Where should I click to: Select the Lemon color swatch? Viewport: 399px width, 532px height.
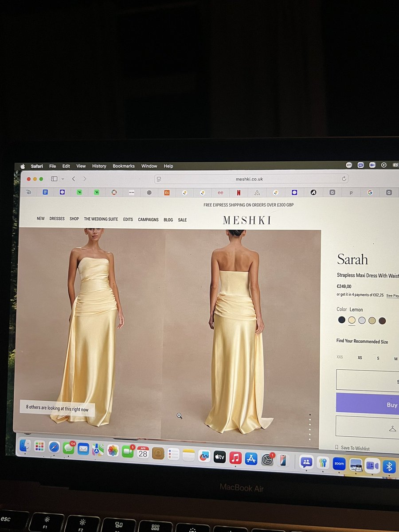(352, 320)
